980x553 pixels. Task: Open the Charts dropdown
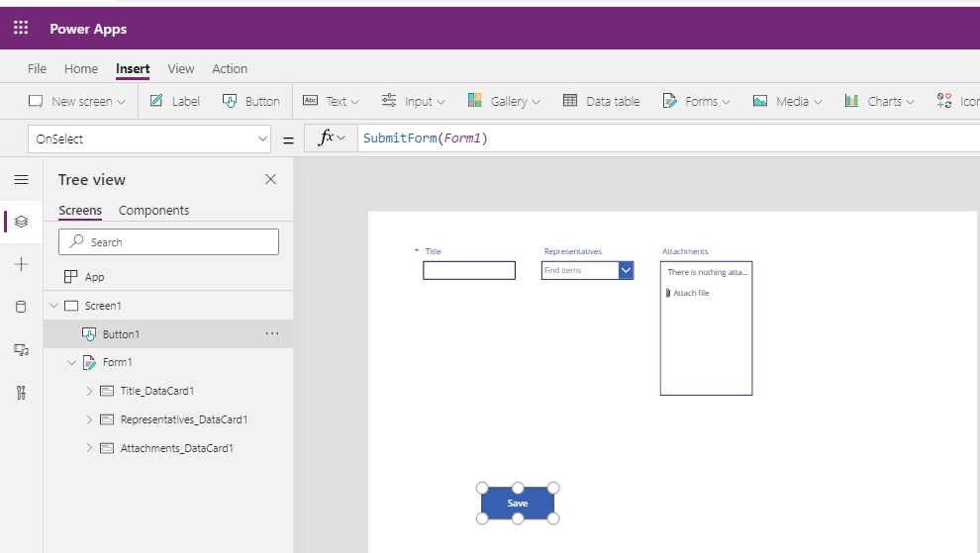point(879,101)
